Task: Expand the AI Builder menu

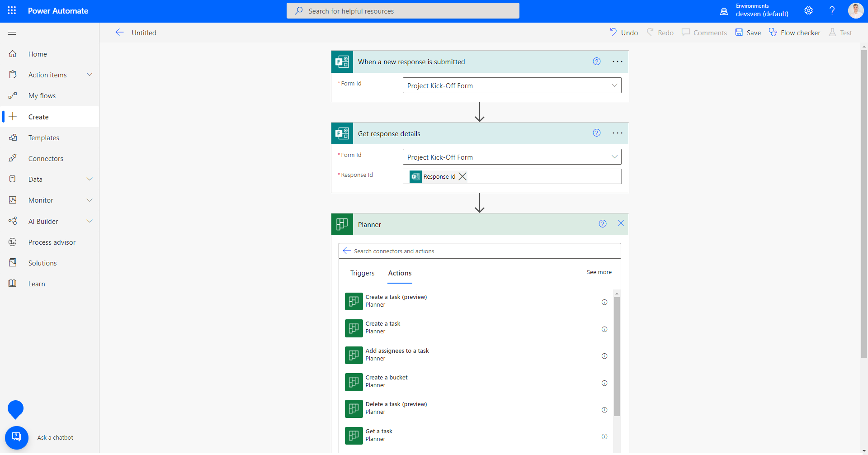Action: click(90, 221)
